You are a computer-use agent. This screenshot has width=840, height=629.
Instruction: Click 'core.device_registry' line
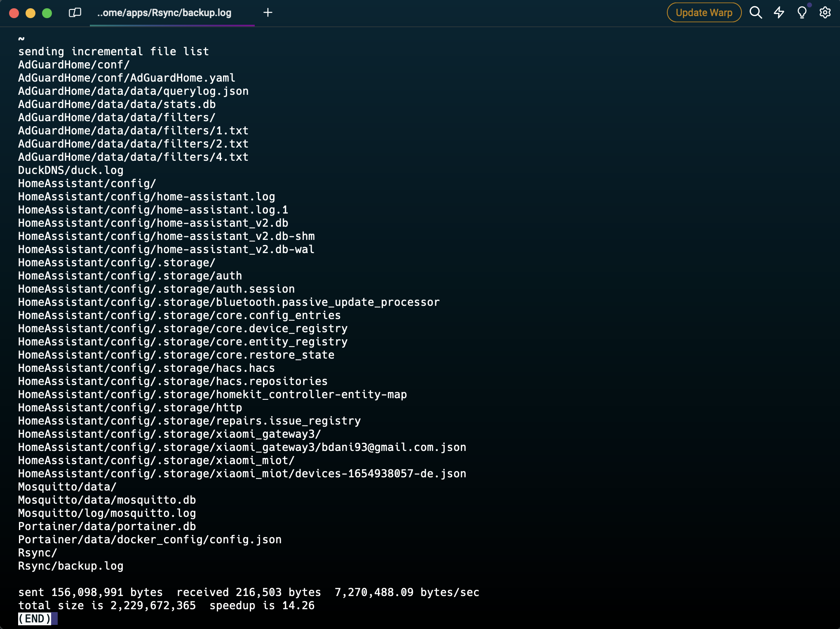tap(183, 329)
